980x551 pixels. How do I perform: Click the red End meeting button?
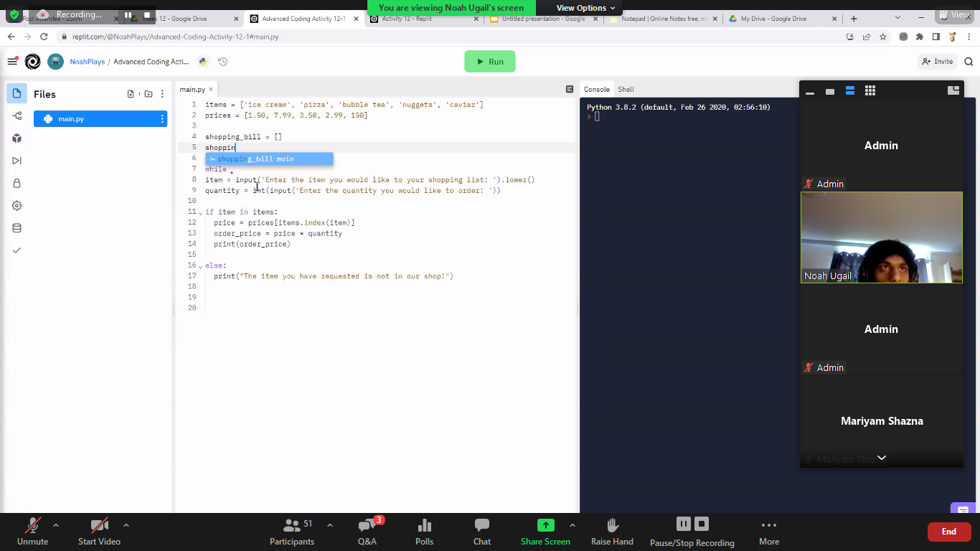coord(949,532)
